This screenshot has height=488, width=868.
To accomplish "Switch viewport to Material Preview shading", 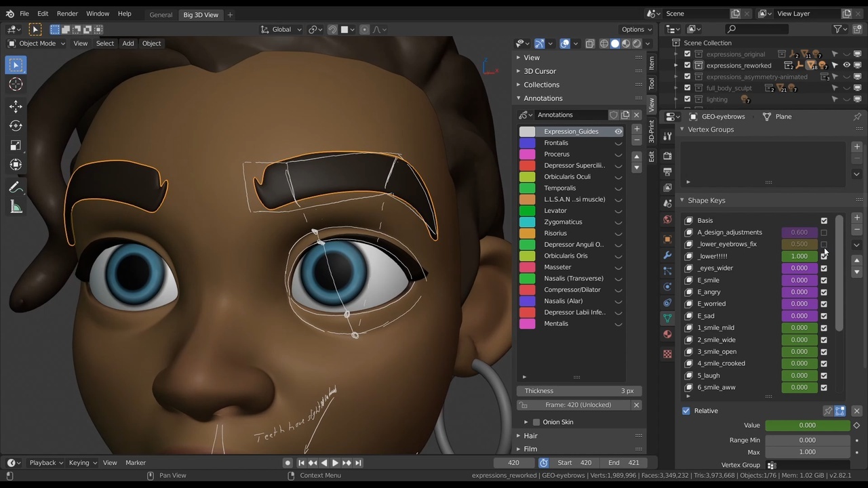I will pos(625,43).
